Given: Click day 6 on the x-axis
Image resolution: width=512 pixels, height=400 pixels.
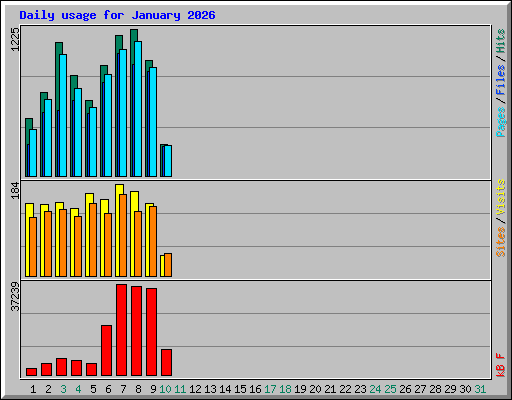Looking at the screenshot, I should click(108, 389).
